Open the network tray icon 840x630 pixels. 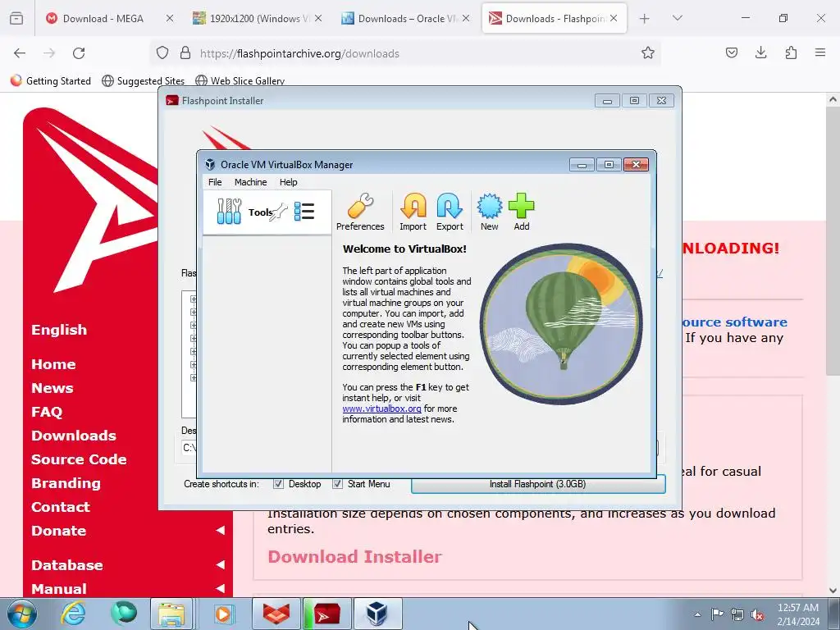737,614
